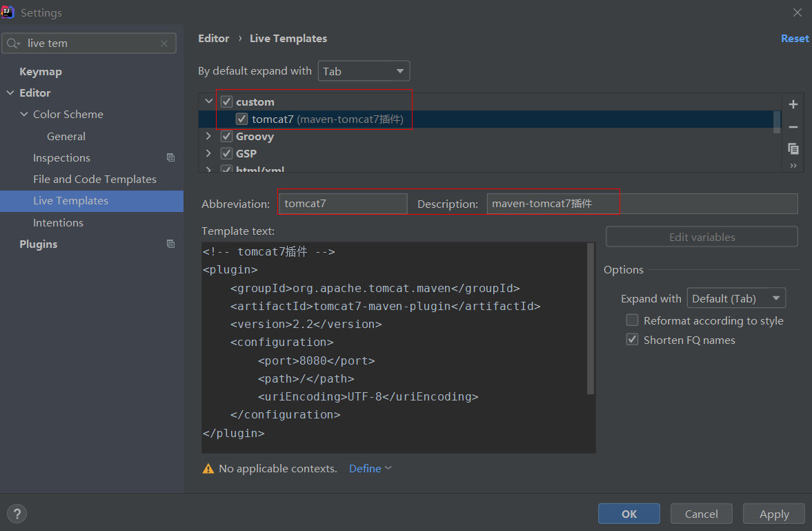Viewport: 812px width, 531px height.
Task: Clear the search field text
Action: coord(164,44)
